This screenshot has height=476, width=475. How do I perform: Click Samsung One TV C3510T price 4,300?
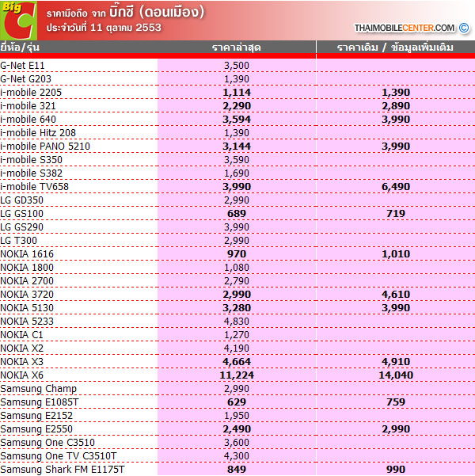coord(237,455)
